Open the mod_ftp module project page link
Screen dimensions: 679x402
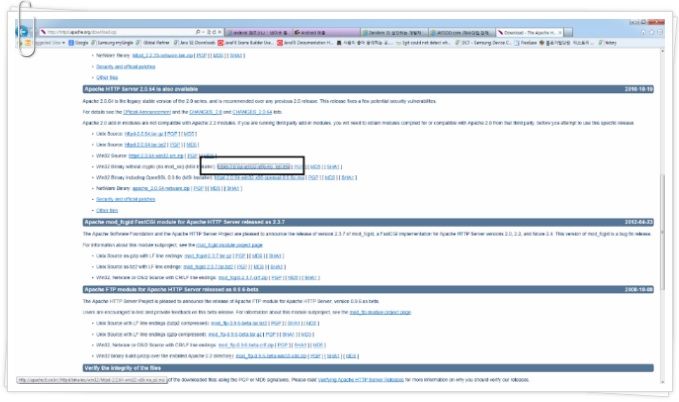point(380,312)
